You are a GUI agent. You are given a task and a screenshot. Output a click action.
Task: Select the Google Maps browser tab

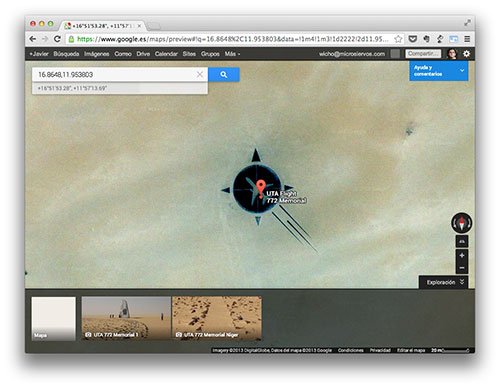click(102, 26)
